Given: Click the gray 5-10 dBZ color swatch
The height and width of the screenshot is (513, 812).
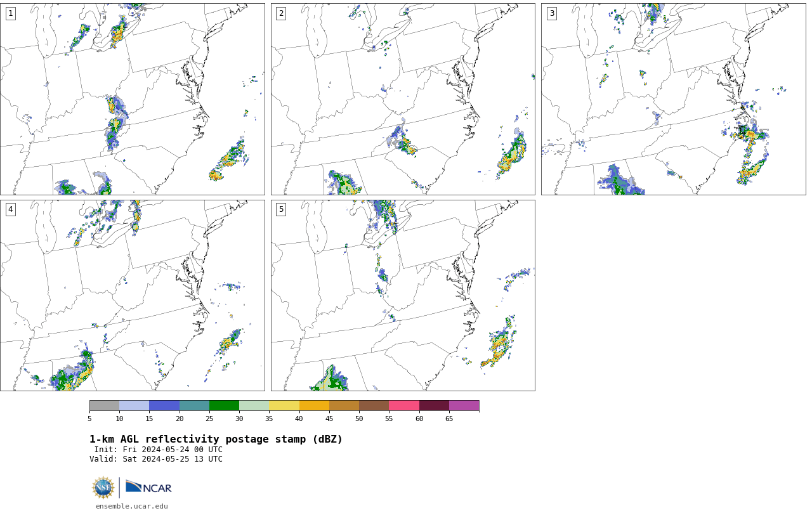Looking at the screenshot, I should click(x=104, y=406).
